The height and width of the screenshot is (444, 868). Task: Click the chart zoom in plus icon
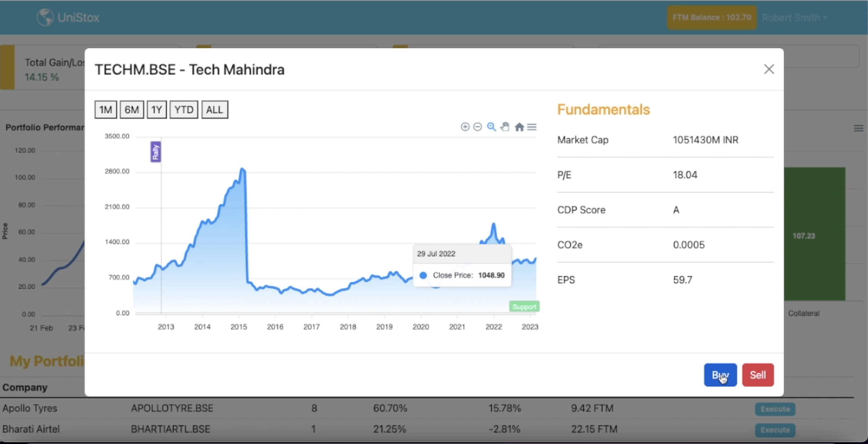(x=465, y=127)
